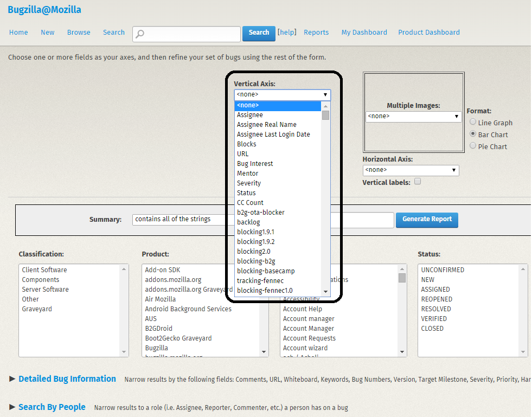The width and height of the screenshot is (532, 417).
Task: Click Component list scrollbar thumb
Action: coord(402,278)
